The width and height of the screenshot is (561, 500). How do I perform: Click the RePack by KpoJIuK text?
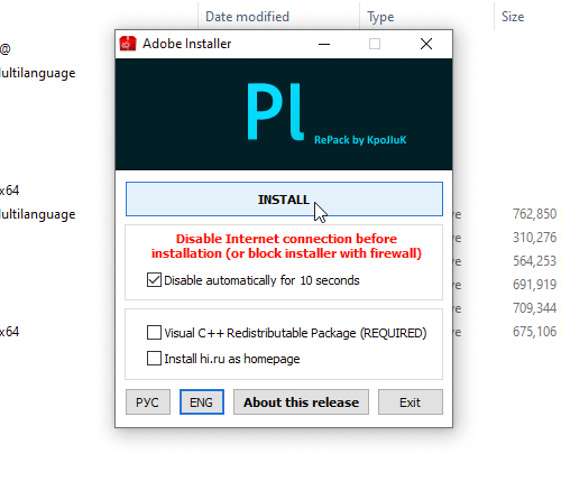360,140
